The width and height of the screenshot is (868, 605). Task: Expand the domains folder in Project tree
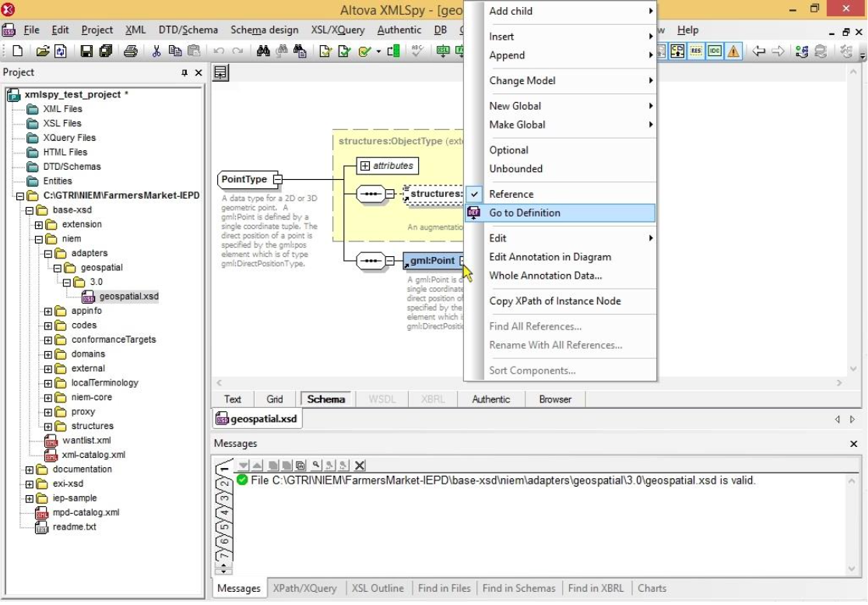[x=48, y=354]
